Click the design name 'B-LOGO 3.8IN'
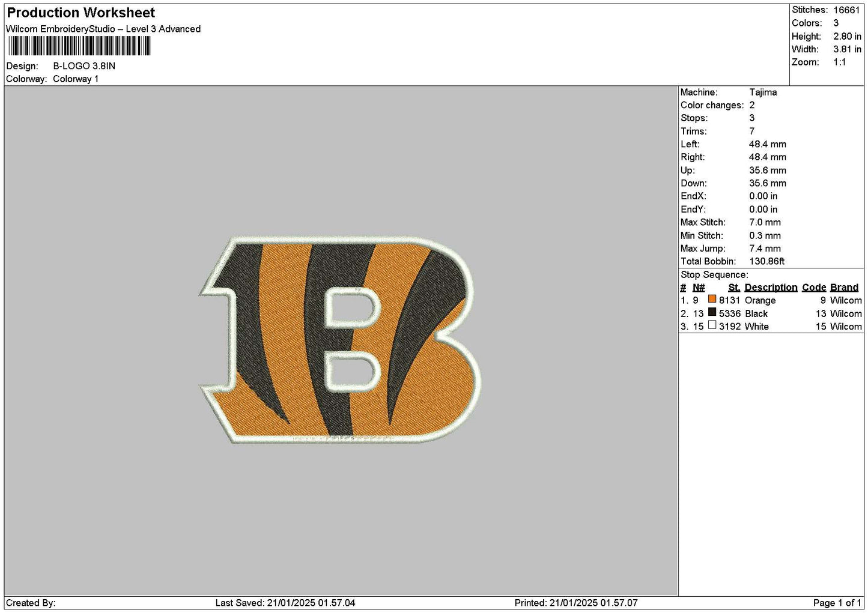The width and height of the screenshot is (868, 613). pos(84,66)
